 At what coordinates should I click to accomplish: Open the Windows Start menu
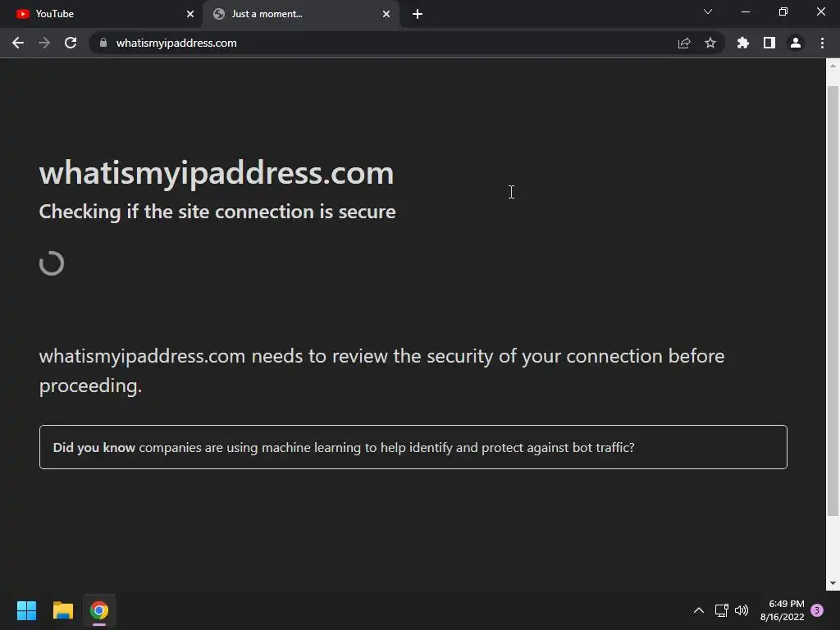coord(26,610)
